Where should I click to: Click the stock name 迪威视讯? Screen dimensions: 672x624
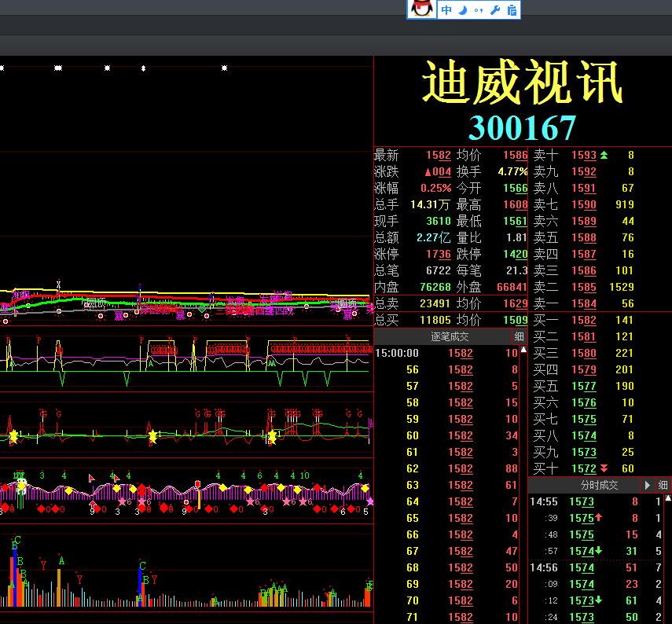tap(523, 82)
